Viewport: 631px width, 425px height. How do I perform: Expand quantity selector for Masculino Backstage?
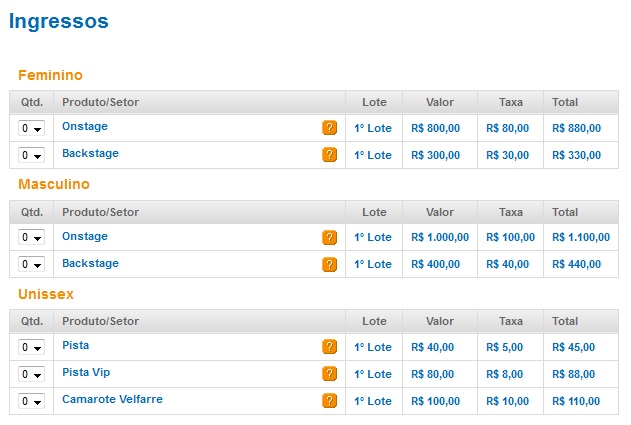[x=31, y=264]
